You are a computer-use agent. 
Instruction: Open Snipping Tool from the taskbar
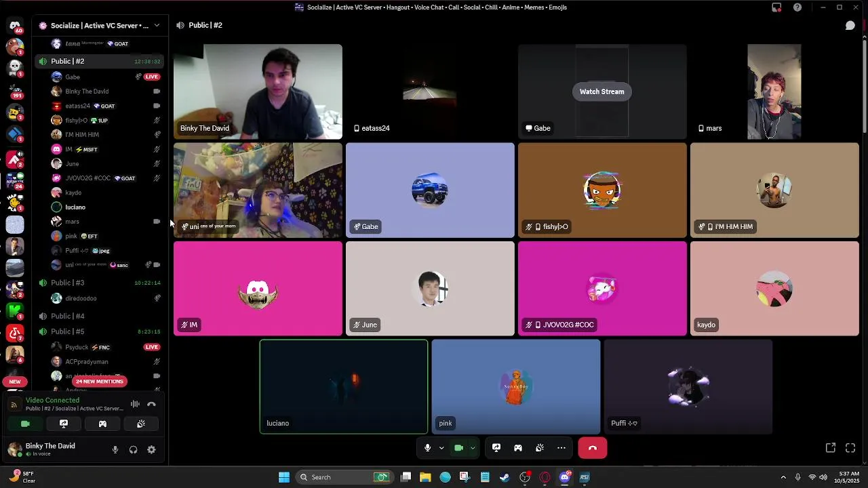tap(465, 477)
